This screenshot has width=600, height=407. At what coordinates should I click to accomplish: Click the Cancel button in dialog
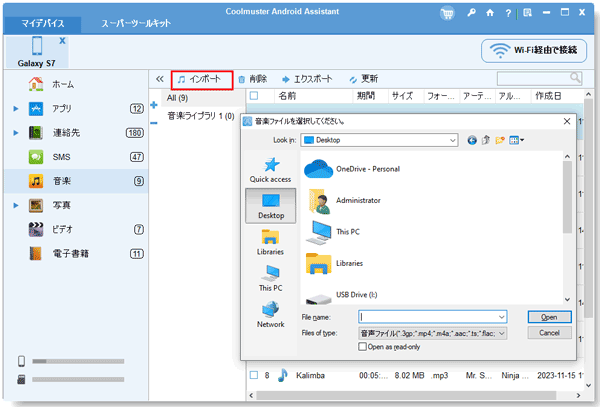tap(549, 333)
